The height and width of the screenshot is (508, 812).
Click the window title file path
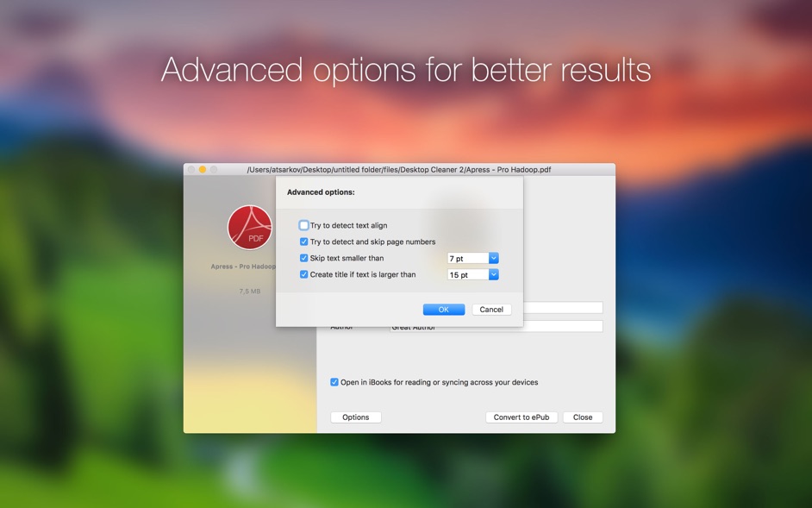399,170
